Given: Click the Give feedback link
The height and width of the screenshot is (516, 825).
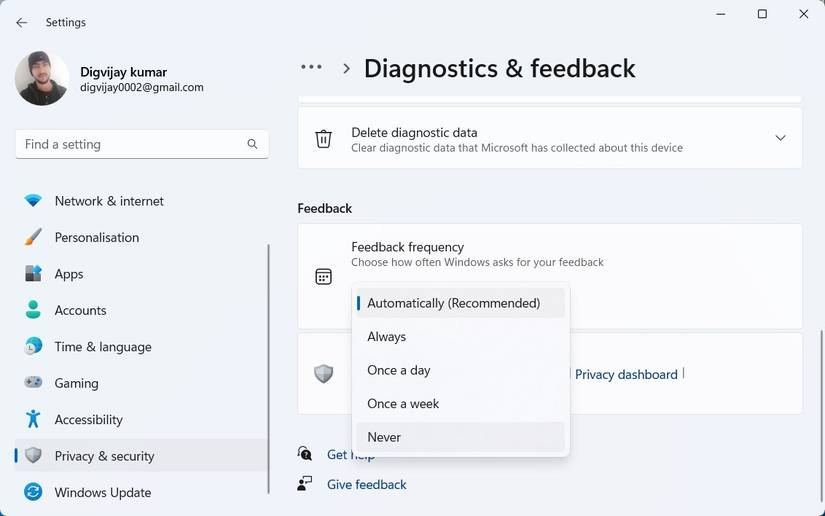Looking at the screenshot, I should 366,484.
